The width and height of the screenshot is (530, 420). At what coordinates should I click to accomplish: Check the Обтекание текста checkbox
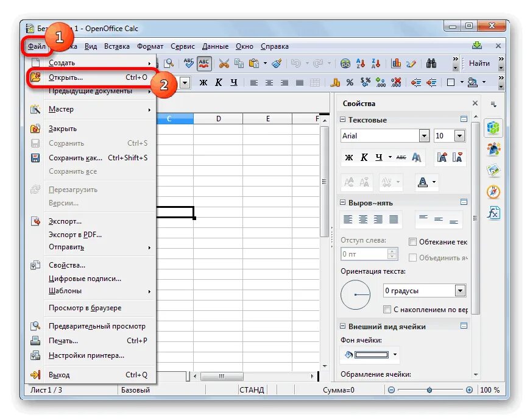click(x=412, y=242)
